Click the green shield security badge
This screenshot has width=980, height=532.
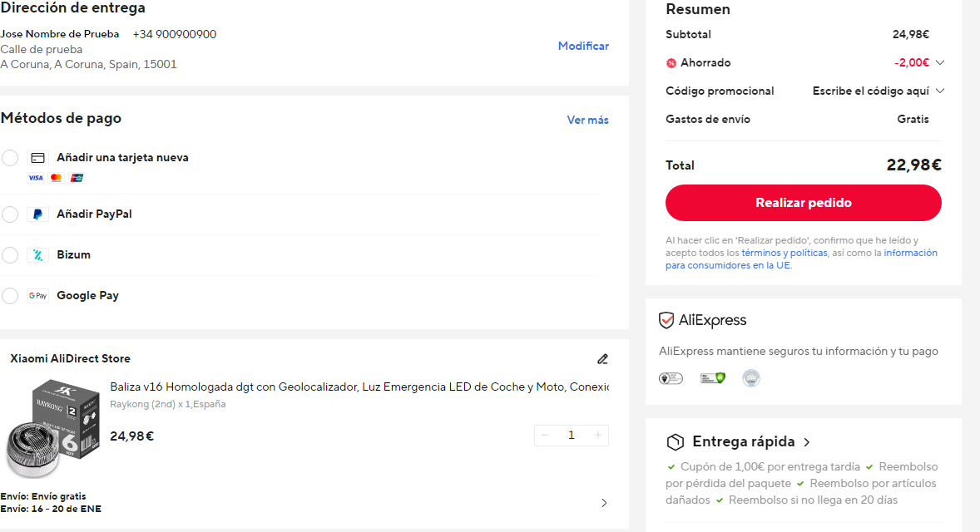(712, 377)
